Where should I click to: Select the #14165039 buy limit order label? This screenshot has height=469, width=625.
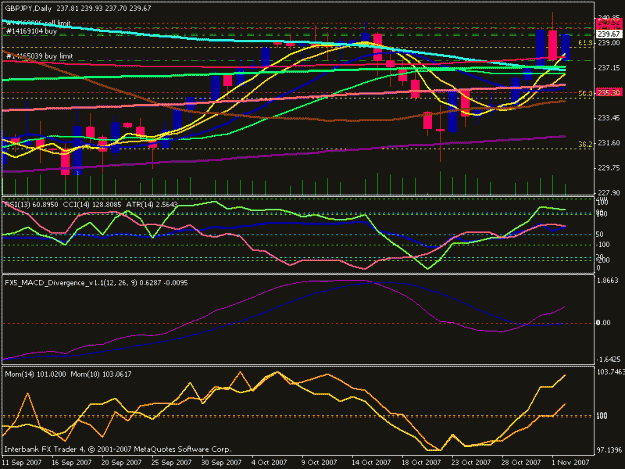tap(39, 56)
